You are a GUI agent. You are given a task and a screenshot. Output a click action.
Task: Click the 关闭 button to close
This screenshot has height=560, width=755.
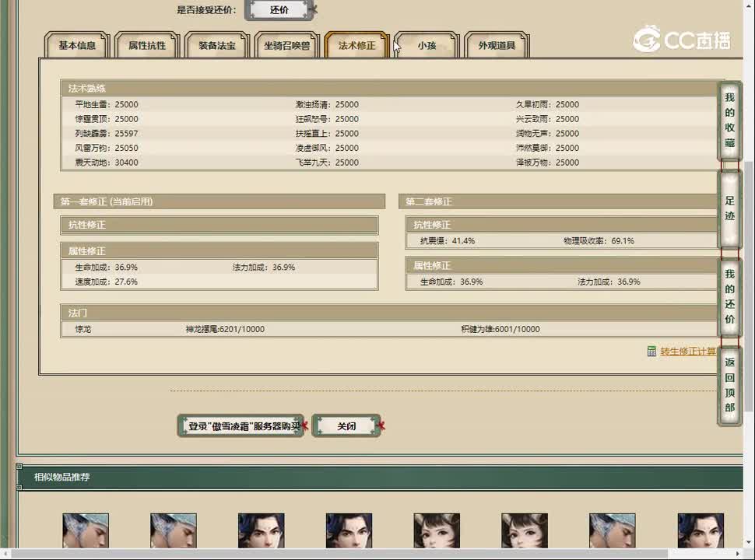point(346,425)
